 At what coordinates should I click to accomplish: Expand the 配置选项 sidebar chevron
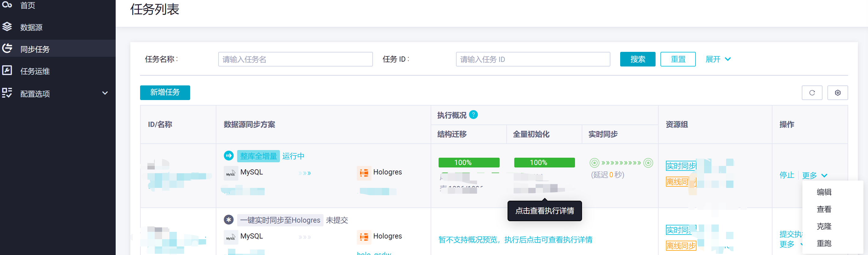point(105,93)
